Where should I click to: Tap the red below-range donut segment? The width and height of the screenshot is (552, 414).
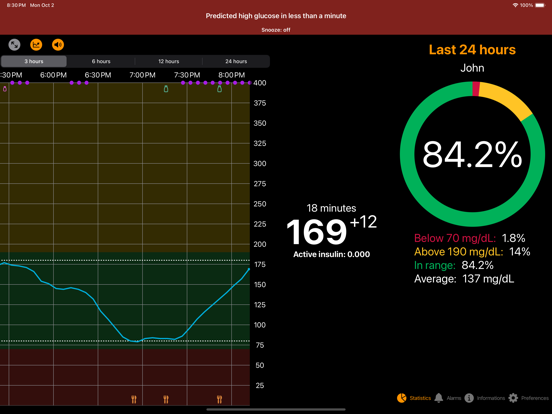(x=476, y=89)
